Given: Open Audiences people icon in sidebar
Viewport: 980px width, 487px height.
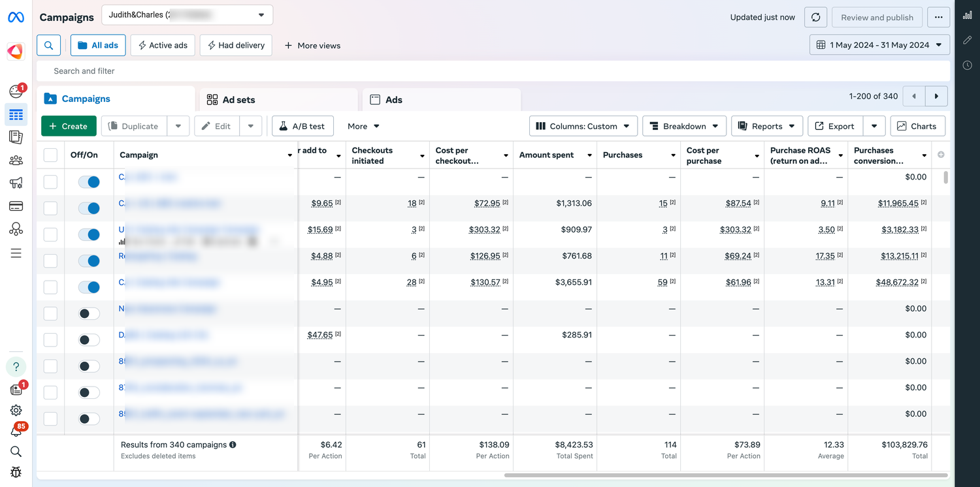Looking at the screenshot, I should click(16, 161).
